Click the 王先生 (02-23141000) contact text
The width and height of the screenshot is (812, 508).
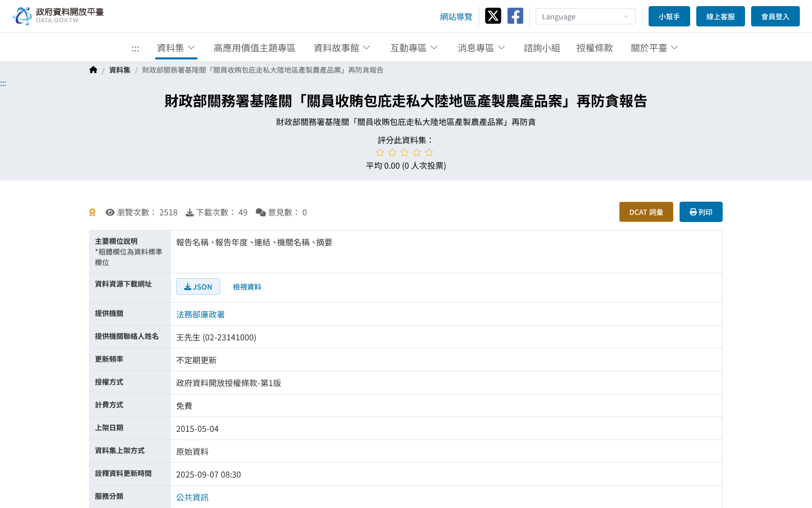click(216, 337)
